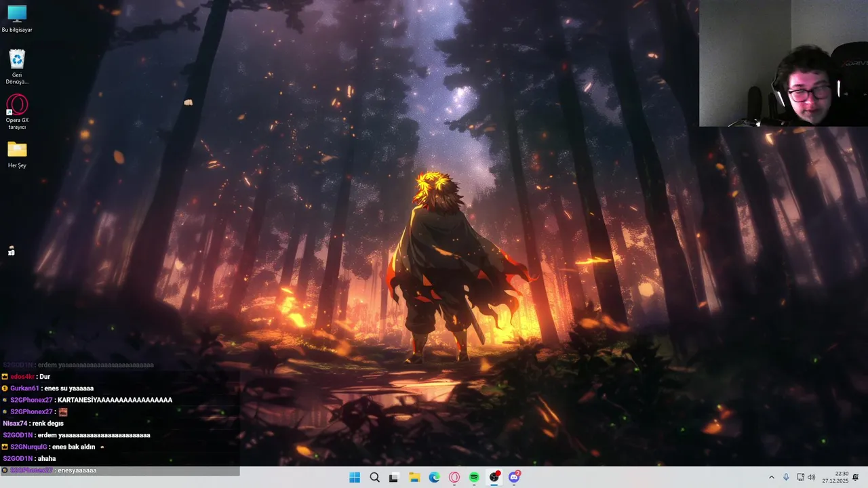The image size is (868, 488).
Task: Click the emote in S2GPhonex27's message
Action: (63, 411)
